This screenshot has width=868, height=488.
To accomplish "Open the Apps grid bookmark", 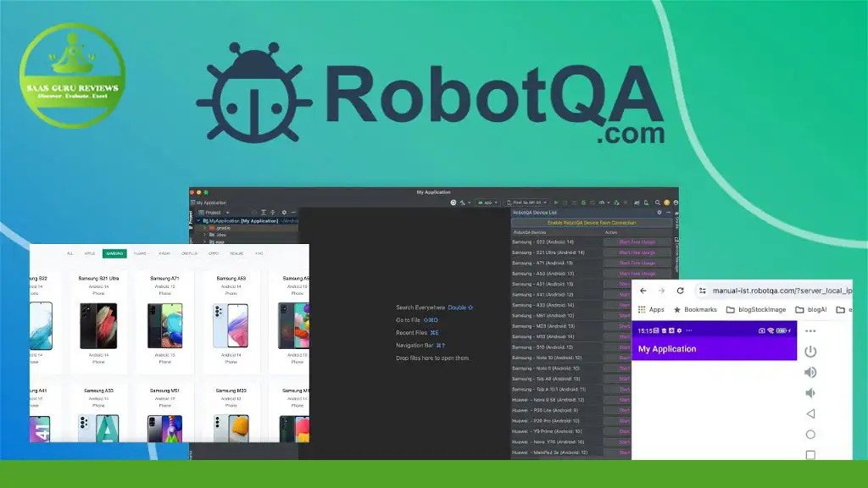I will [651, 309].
